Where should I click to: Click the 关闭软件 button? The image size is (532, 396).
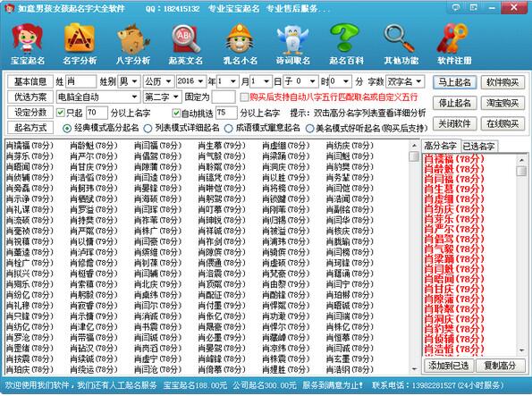click(x=454, y=123)
